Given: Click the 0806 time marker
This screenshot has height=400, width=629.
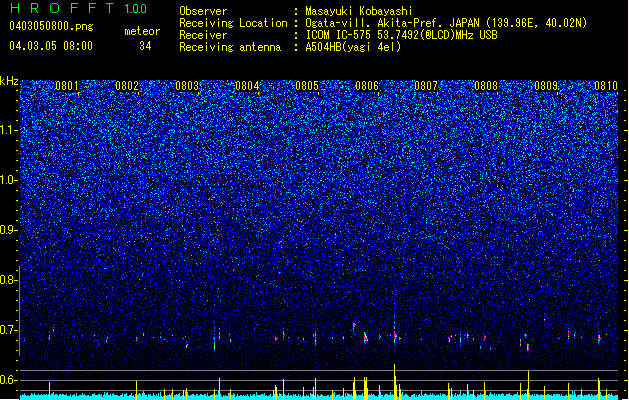Looking at the screenshot, I should click(x=367, y=86).
